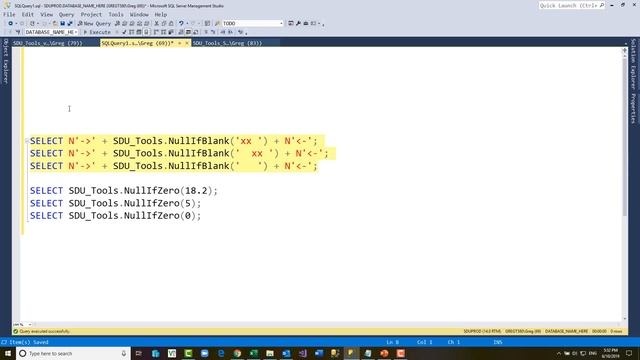Open the Windows notification center icon
The height and width of the screenshot is (360, 640).
[629, 353]
